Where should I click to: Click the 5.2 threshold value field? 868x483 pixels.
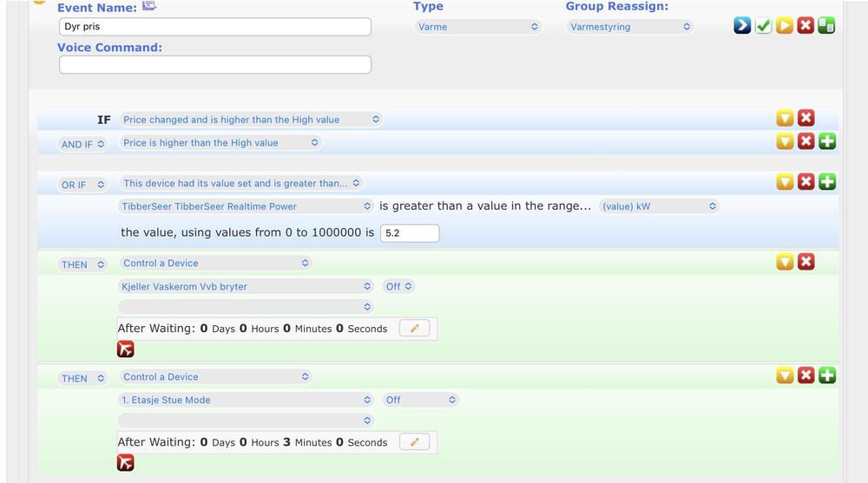pos(410,233)
